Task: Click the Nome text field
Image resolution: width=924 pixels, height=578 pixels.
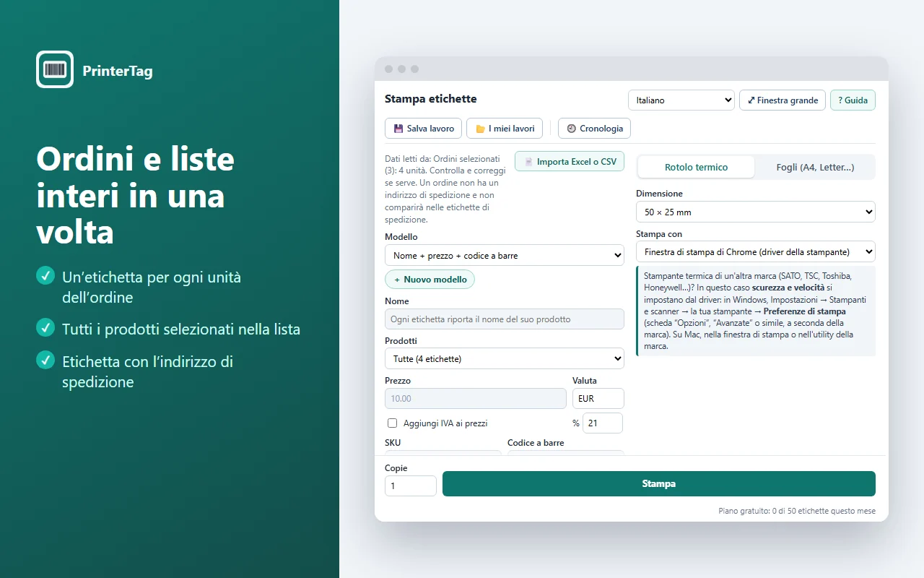Action: 505,319
